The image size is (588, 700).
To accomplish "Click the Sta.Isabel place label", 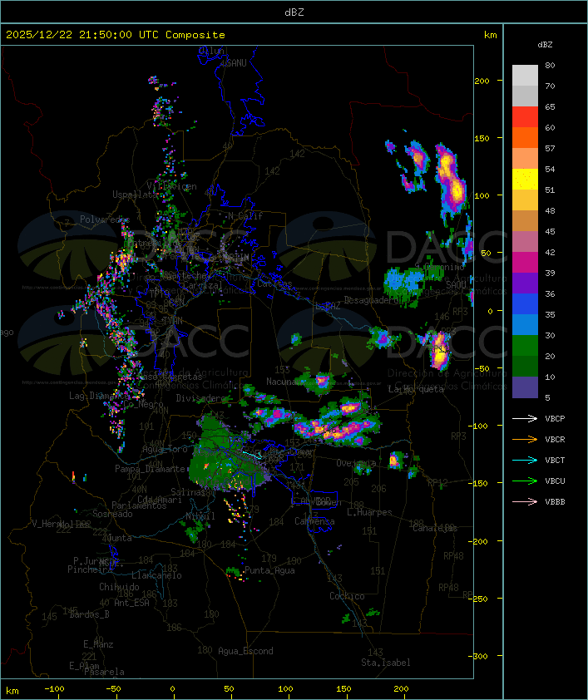I will click(x=386, y=663).
